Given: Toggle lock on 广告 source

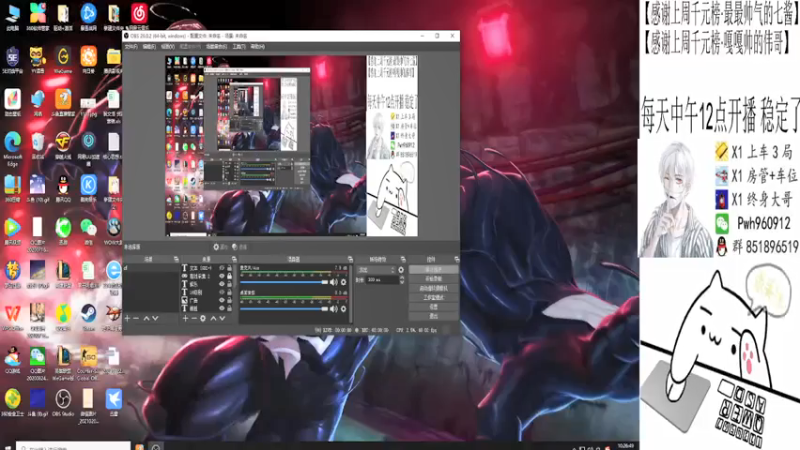Looking at the screenshot, I should coord(229,301).
